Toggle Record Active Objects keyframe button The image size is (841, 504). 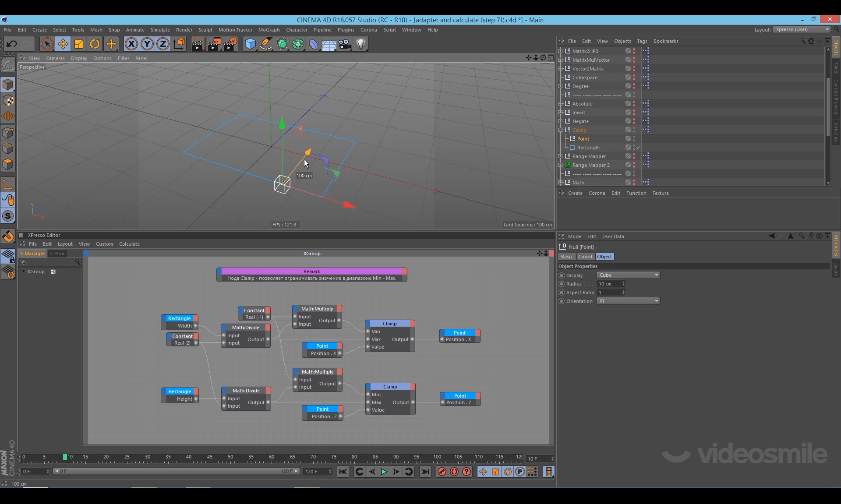pos(442,472)
